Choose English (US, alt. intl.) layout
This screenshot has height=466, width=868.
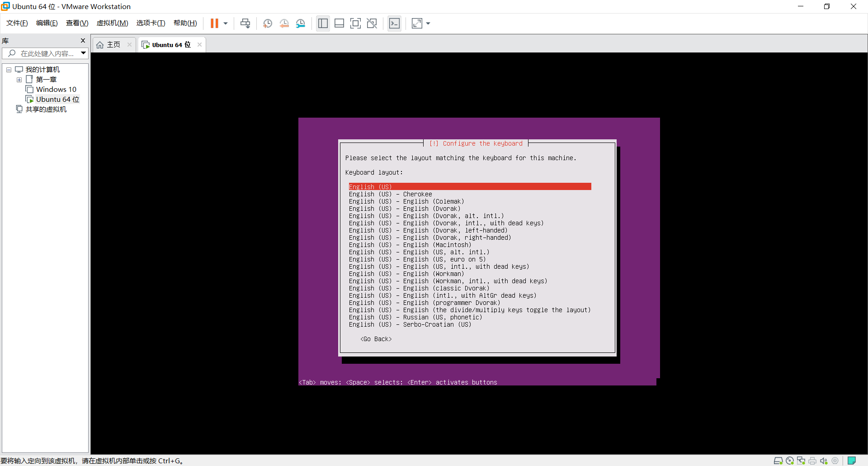pos(419,252)
